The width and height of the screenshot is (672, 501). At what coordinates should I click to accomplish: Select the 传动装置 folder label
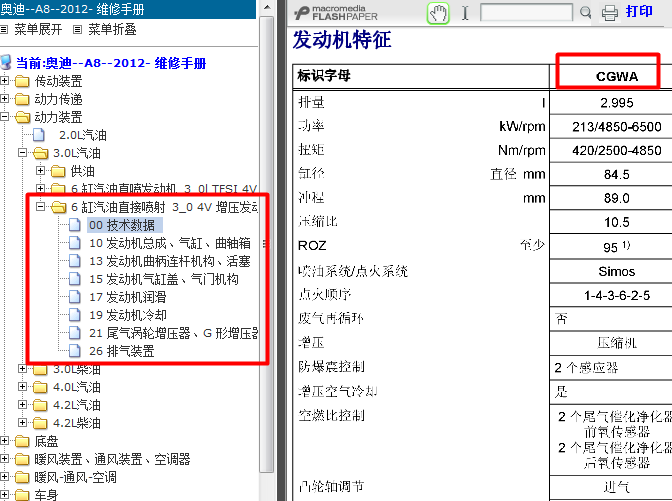coord(58,81)
